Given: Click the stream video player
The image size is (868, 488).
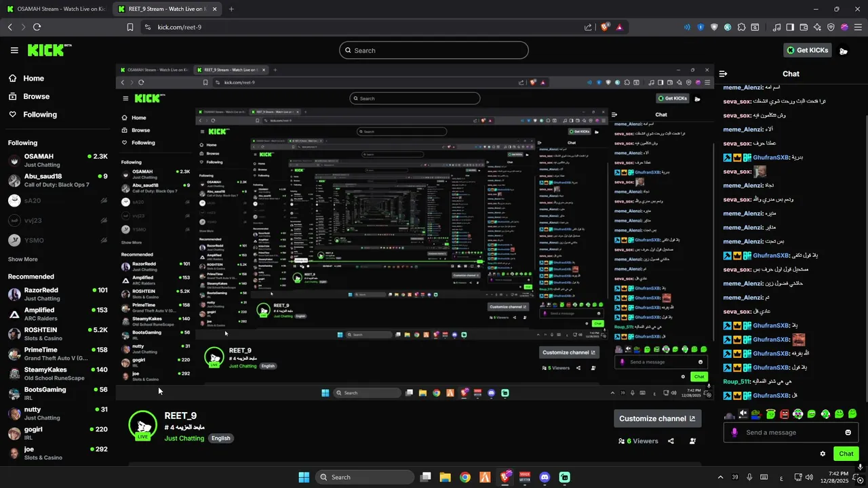Looking at the screenshot, I should point(414,233).
